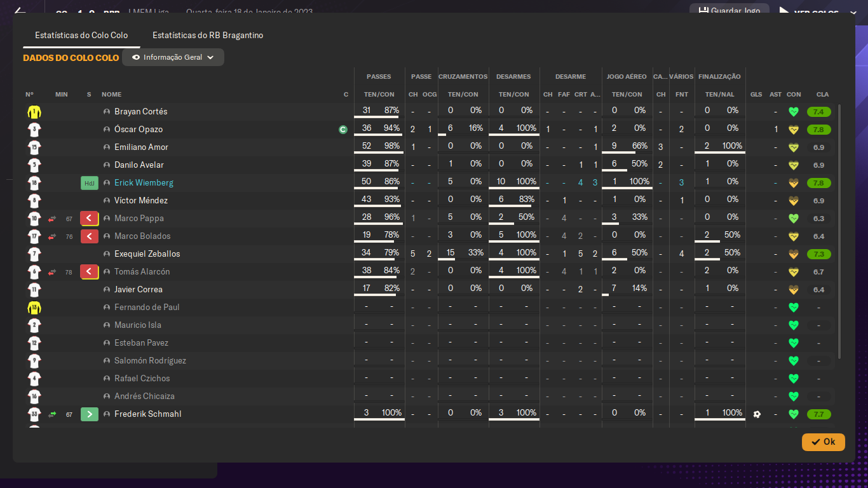Open Erick Wiemberg player profile

[x=144, y=183]
